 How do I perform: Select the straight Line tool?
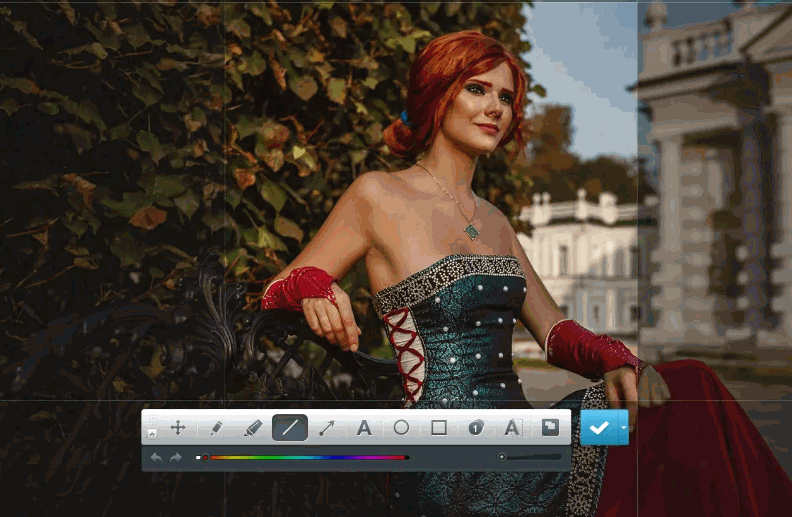(290, 428)
